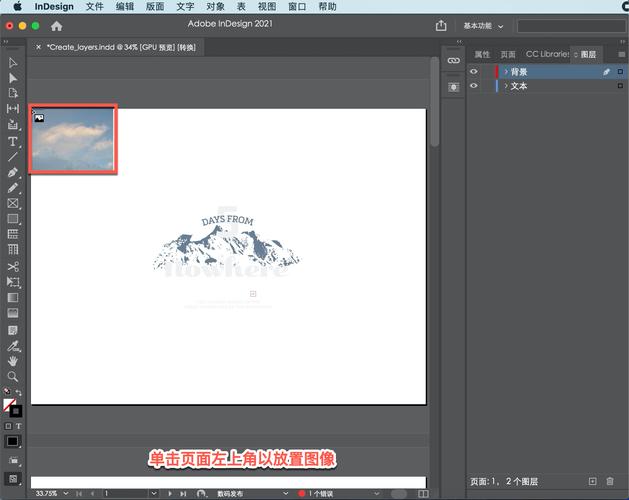
Task: Open the 版面 menu
Action: [x=155, y=6]
